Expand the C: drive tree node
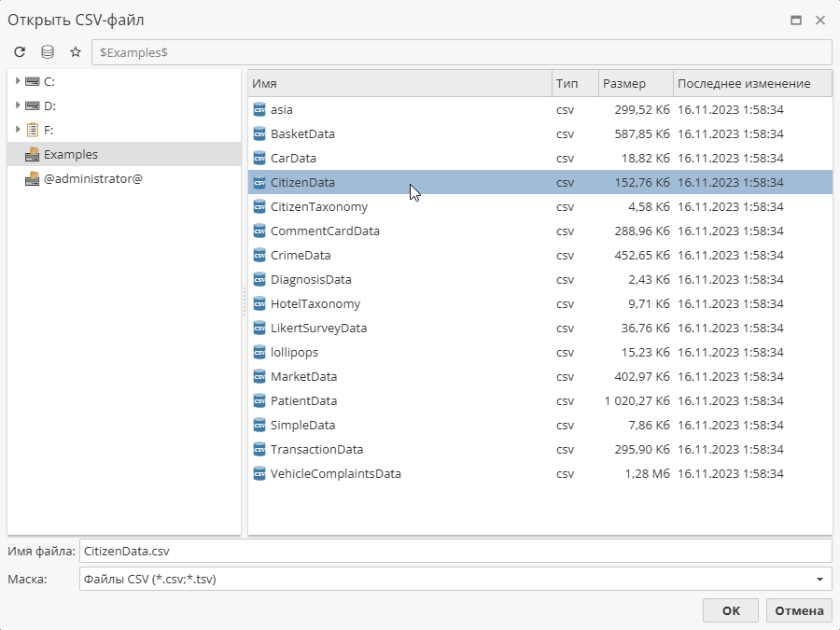Image resolution: width=840 pixels, height=630 pixels. coord(18,81)
